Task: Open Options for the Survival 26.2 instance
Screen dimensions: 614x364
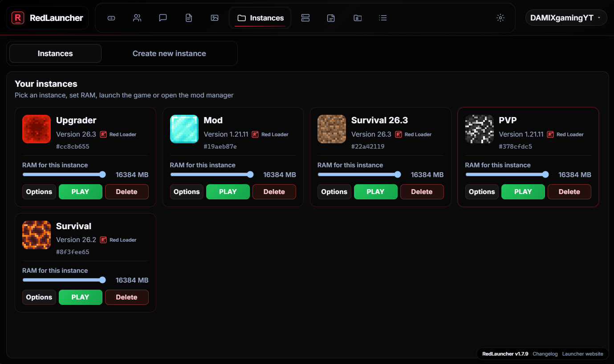Action: click(x=39, y=297)
